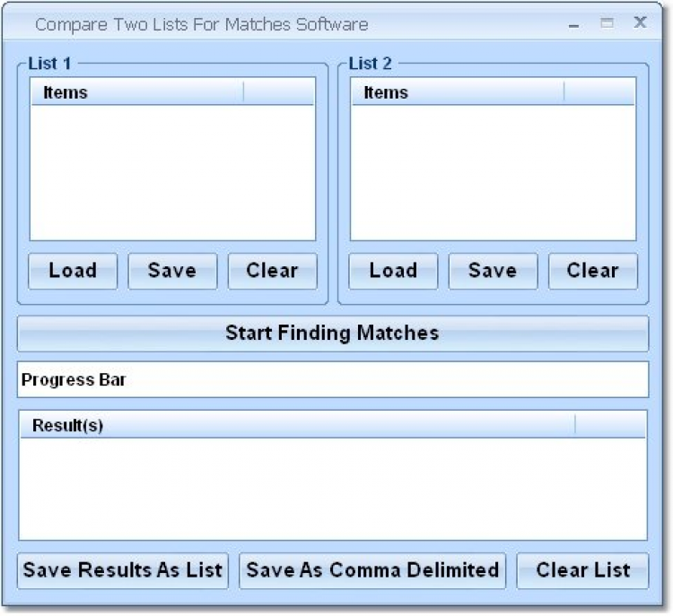Click the Result(s) column header
The image size is (673, 616).
coord(296,425)
